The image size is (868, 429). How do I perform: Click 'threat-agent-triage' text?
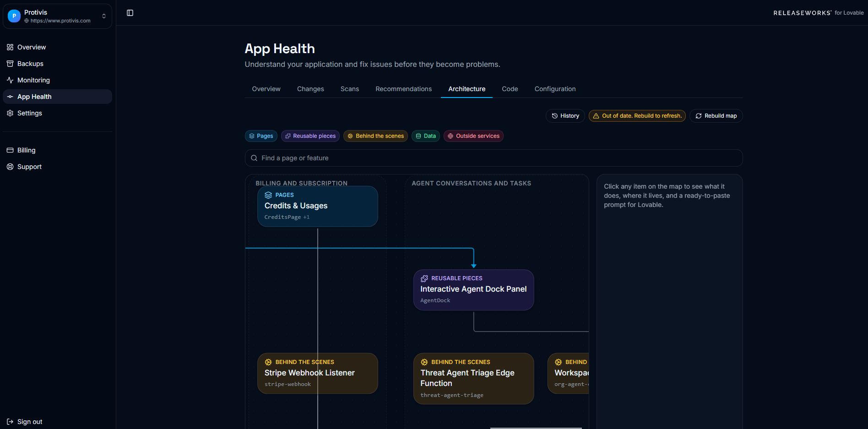[x=452, y=395]
